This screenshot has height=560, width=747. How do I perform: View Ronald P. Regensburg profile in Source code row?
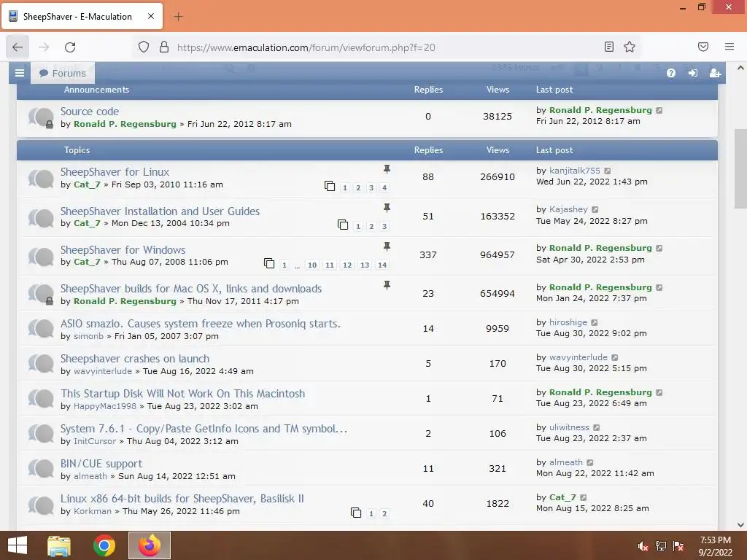tap(125, 124)
